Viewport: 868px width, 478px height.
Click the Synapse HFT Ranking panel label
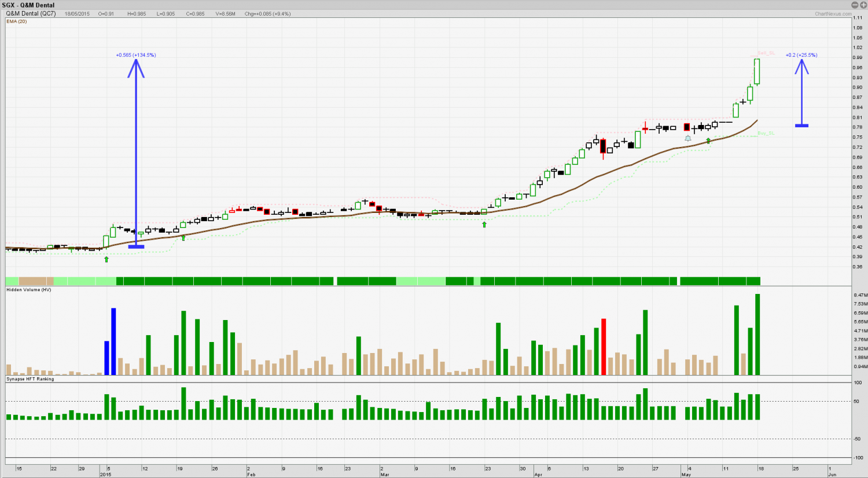[30, 379]
